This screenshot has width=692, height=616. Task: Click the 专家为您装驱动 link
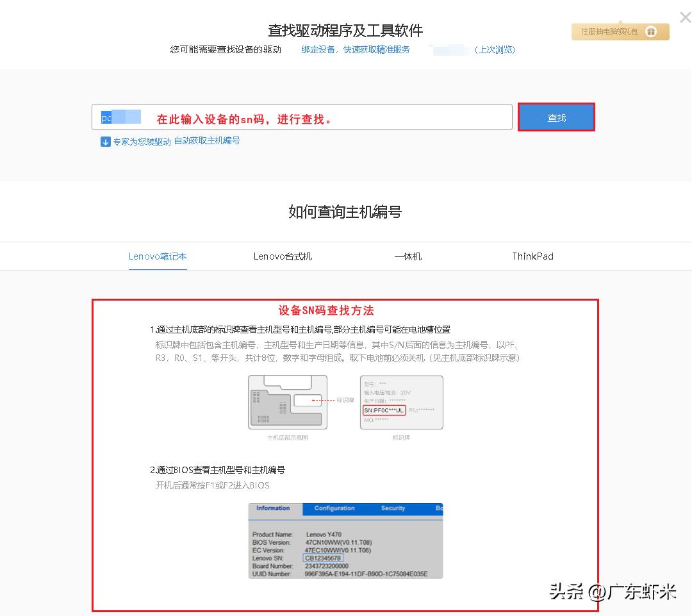(x=142, y=142)
